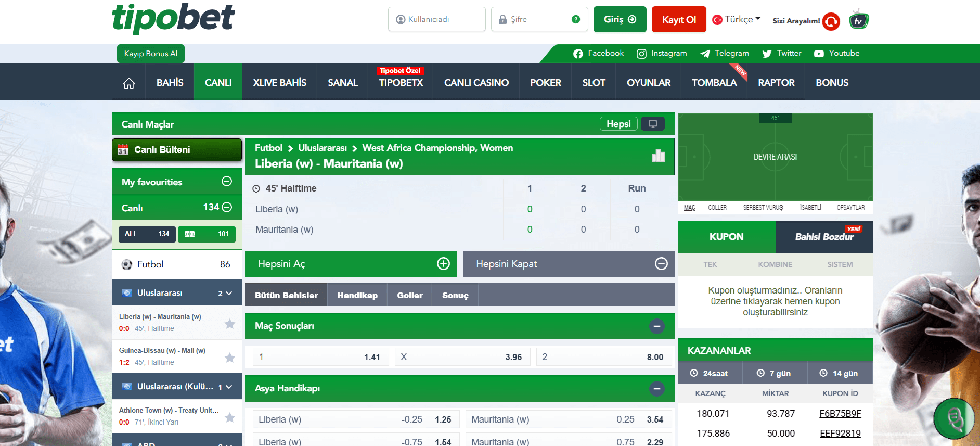The width and height of the screenshot is (980, 446).
Task: Click the monitor view icon beside Hepsi
Action: (652, 124)
